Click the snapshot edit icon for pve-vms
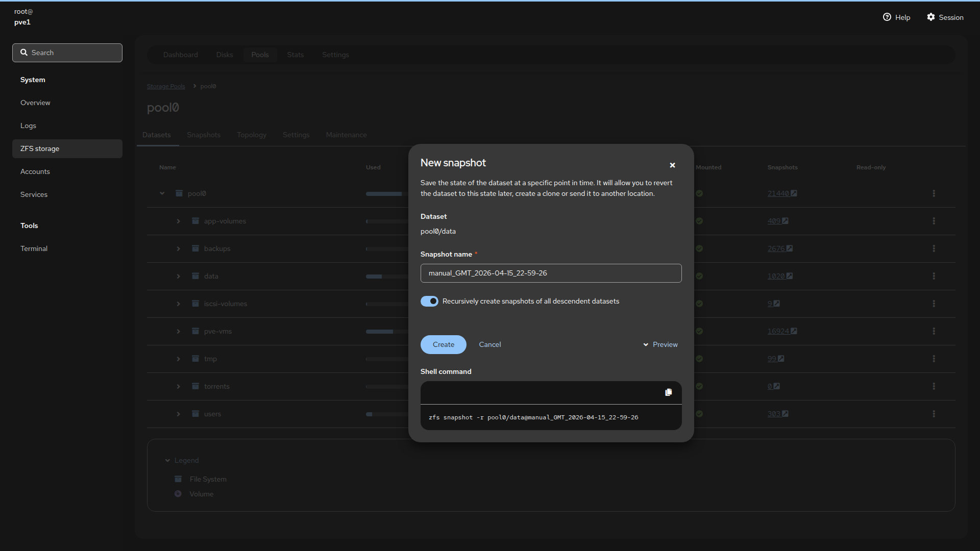The width and height of the screenshot is (980, 551). [x=794, y=331]
